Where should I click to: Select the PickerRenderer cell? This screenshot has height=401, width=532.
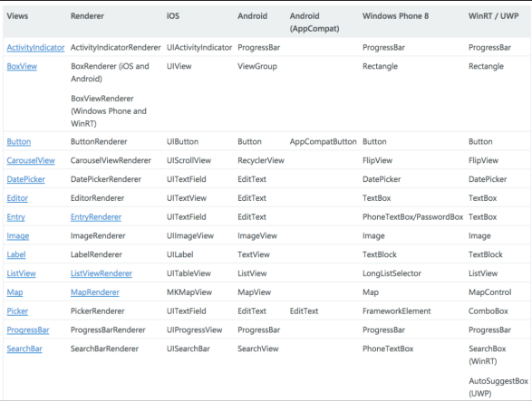point(98,311)
